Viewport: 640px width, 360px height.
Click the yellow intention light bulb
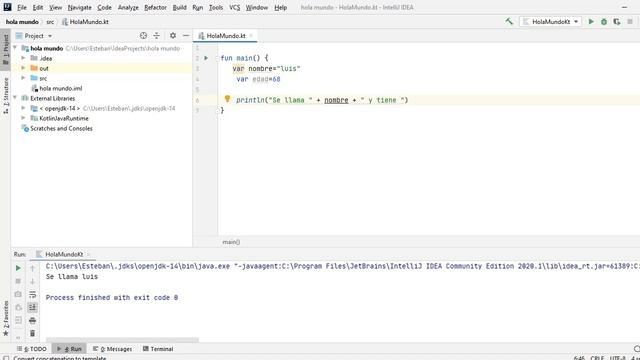point(227,98)
